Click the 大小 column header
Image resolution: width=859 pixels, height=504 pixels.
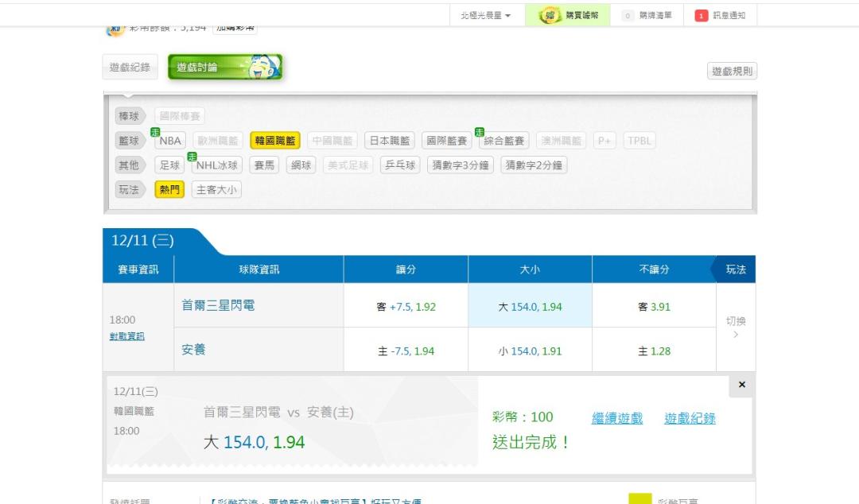tap(530, 269)
